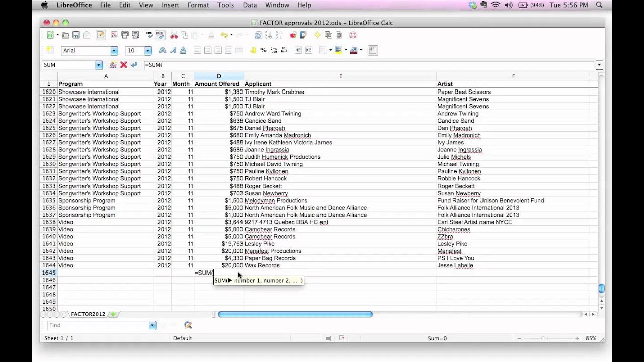
Task: Undo the last action
Action: pyautogui.click(x=223, y=35)
